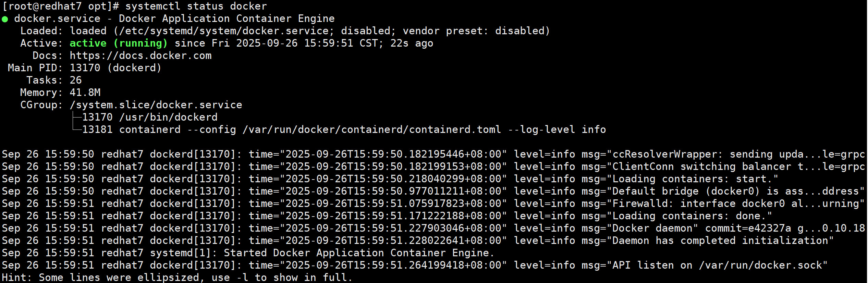Image resolution: width=868 pixels, height=283 pixels.
Task: Open the https://docs.docker.com link
Action: pos(140,56)
